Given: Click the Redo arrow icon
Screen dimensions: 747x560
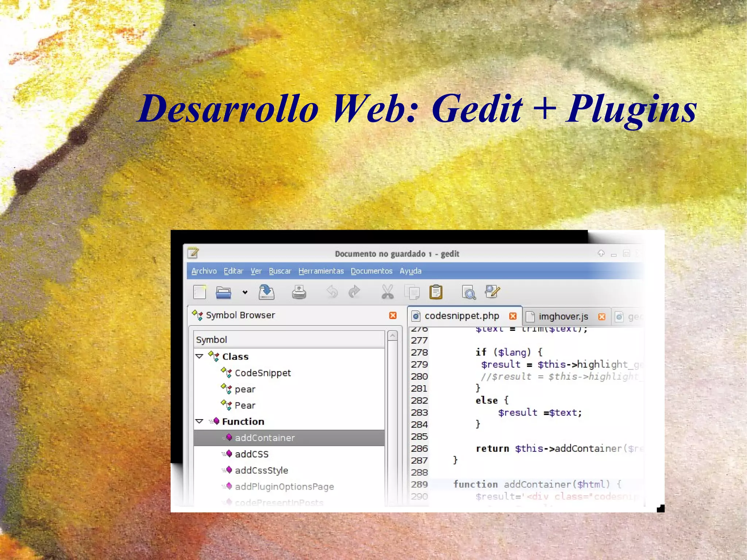Looking at the screenshot, I should [x=354, y=292].
